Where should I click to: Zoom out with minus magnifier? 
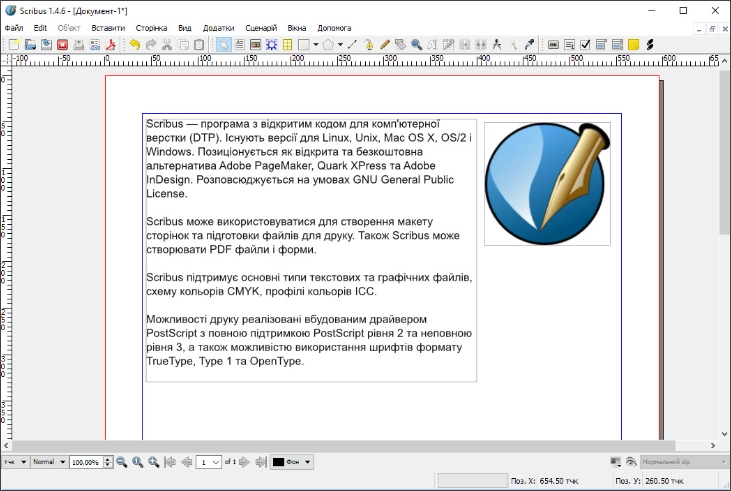coord(122,462)
